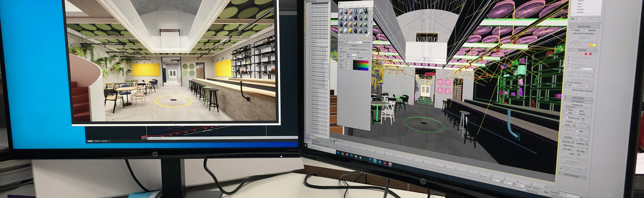Open the Navigation menu in Material Editor
The image size is (644, 198).
[x=351, y=6]
